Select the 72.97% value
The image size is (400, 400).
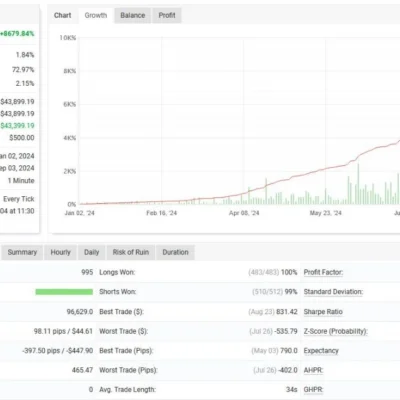23,70
